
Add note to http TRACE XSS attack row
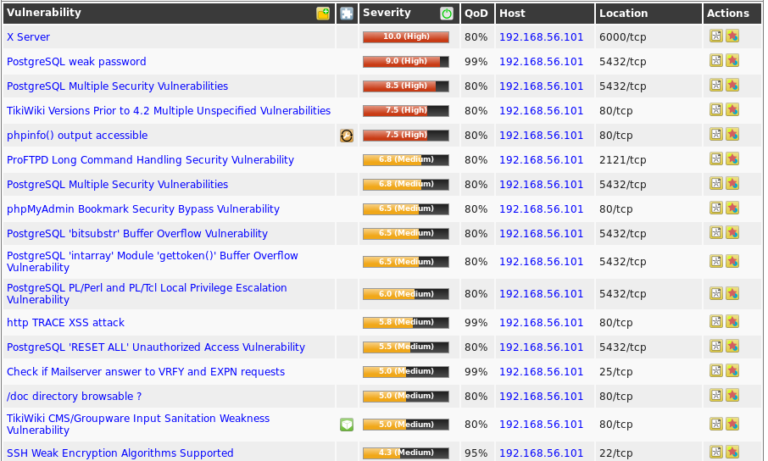pos(716,323)
